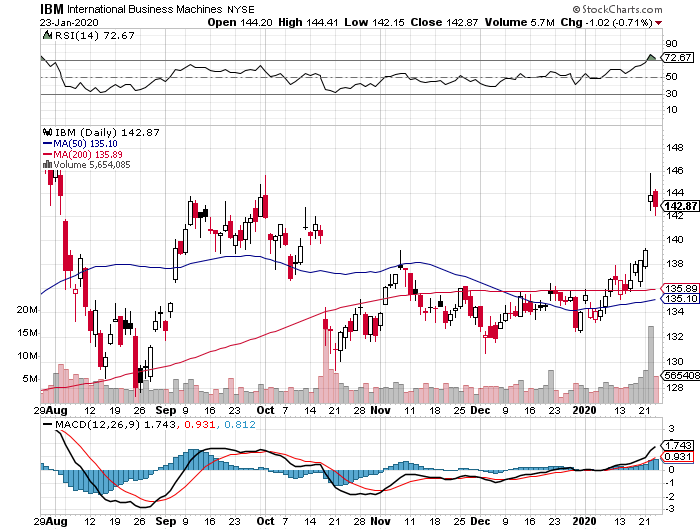Viewport: 700px width, 530px height.
Task: Click the 20M volume axis label
Action: [x=27, y=310]
